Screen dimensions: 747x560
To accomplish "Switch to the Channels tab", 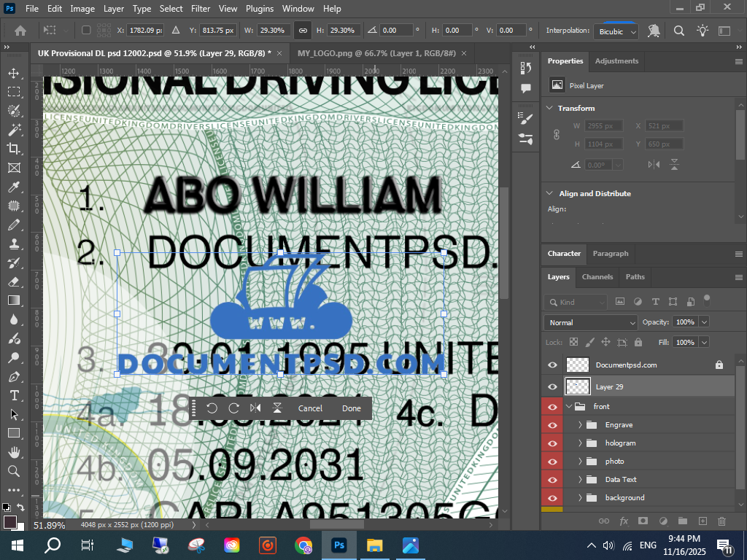I will point(597,277).
